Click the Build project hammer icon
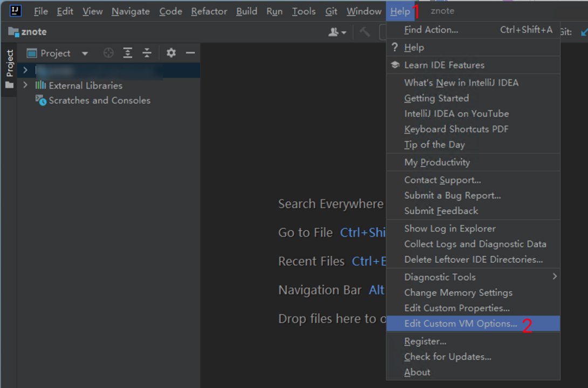The image size is (588, 388). click(365, 32)
